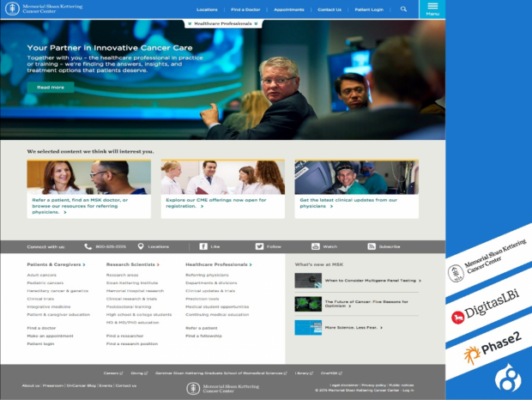Open Prediction tools footer link
The width and height of the screenshot is (532, 400).
(203, 299)
